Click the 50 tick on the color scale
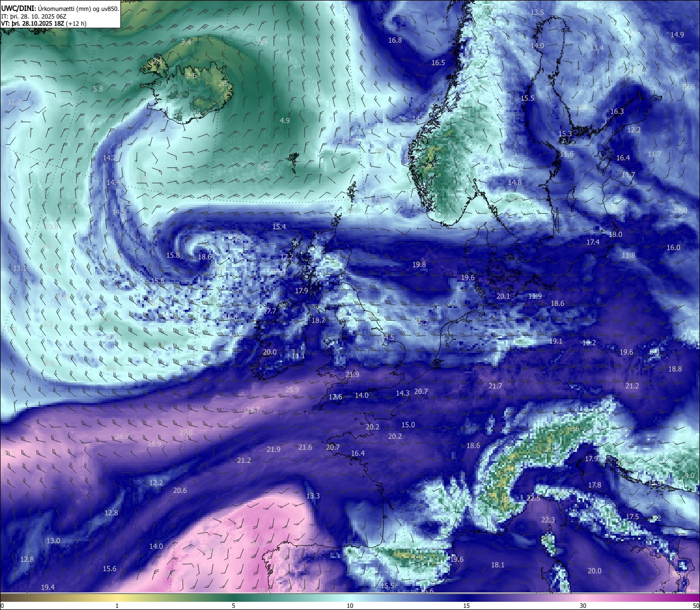This screenshot has height=610, width=700. tap(696, 606)
